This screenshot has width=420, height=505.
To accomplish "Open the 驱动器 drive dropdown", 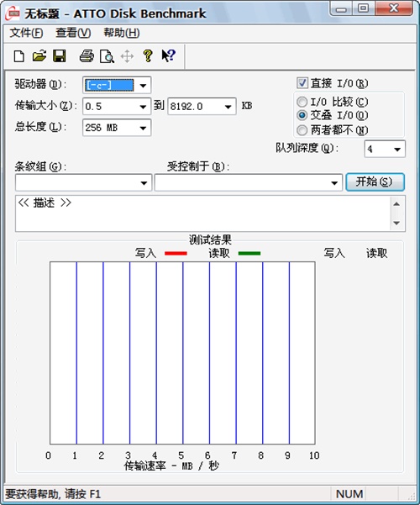I will (x=143, y=86).
